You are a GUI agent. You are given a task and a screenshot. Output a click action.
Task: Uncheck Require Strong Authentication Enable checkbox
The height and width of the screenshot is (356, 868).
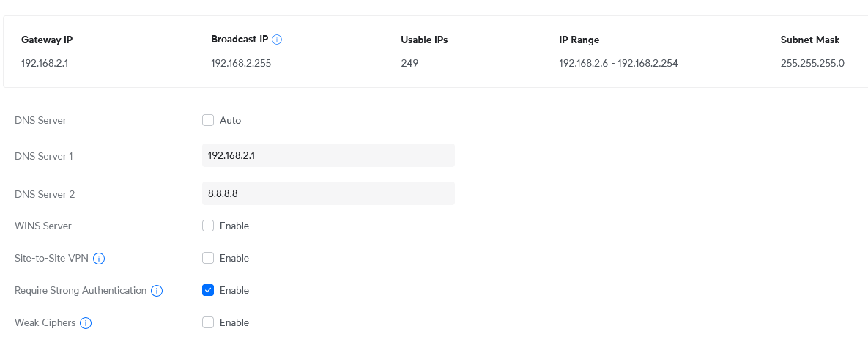(x=208, y=290)
